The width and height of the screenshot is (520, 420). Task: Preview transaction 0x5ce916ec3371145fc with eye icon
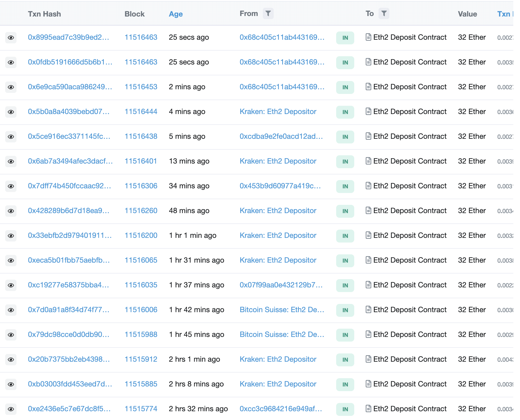(11, 137)
